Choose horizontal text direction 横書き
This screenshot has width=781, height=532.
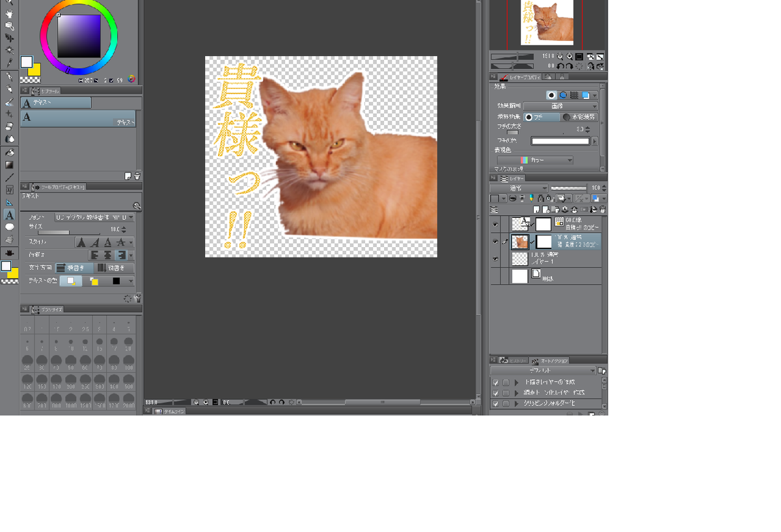coord(74,267)
